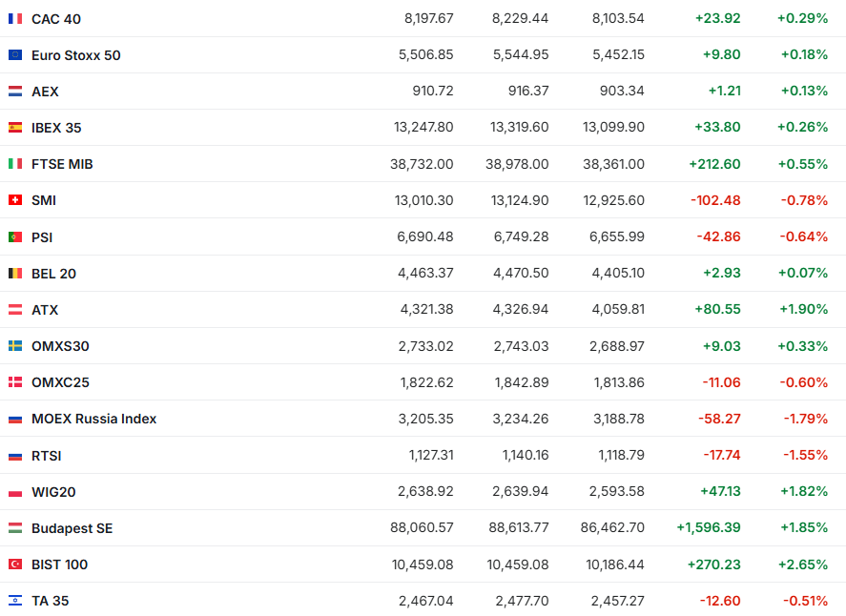Click the Portugal flag icon beside PSI

pos(15,236)
